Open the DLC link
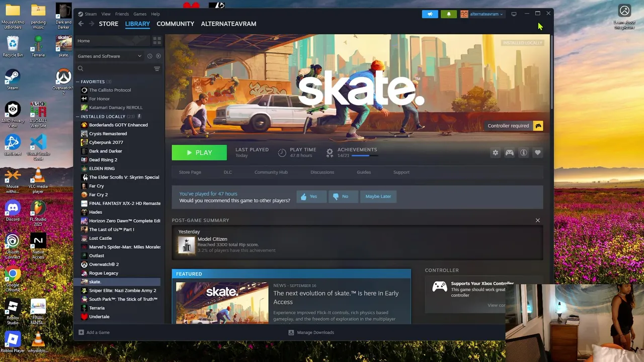The image size is (644, 362). 228,172
